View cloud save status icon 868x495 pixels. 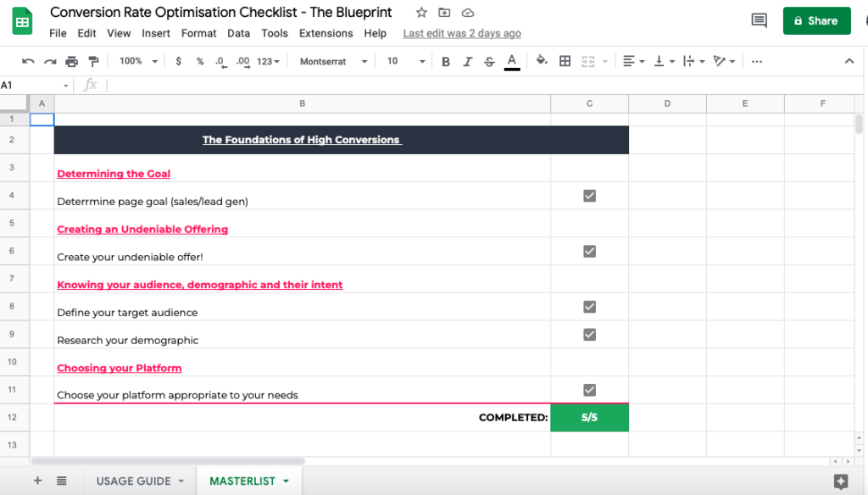point(468,12)
